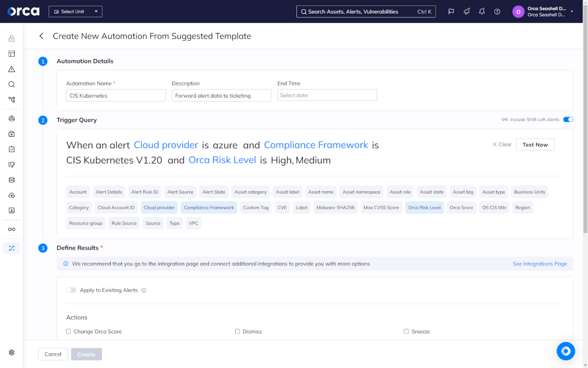Edit Orca Risk Level in the query
This screenshot has height=368, width=588.
222,160
